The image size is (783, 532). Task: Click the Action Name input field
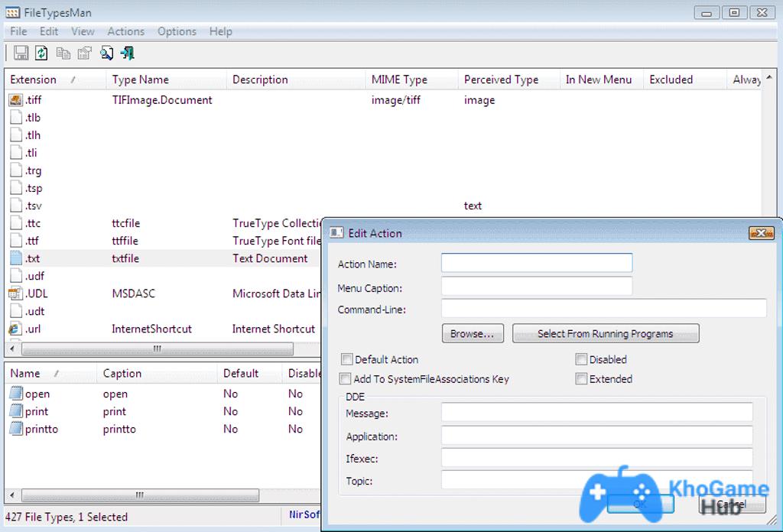[x=536, y=262]
